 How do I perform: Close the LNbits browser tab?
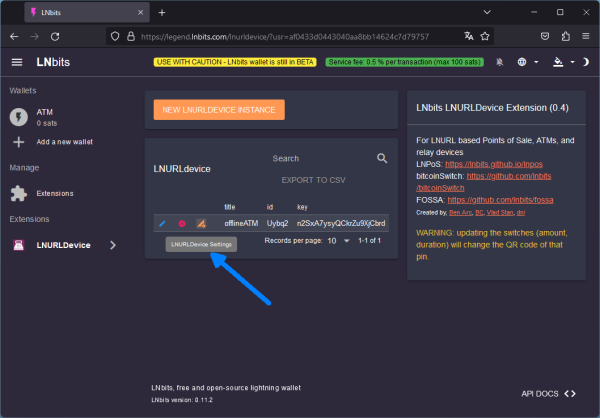click(x=140, y=13)
